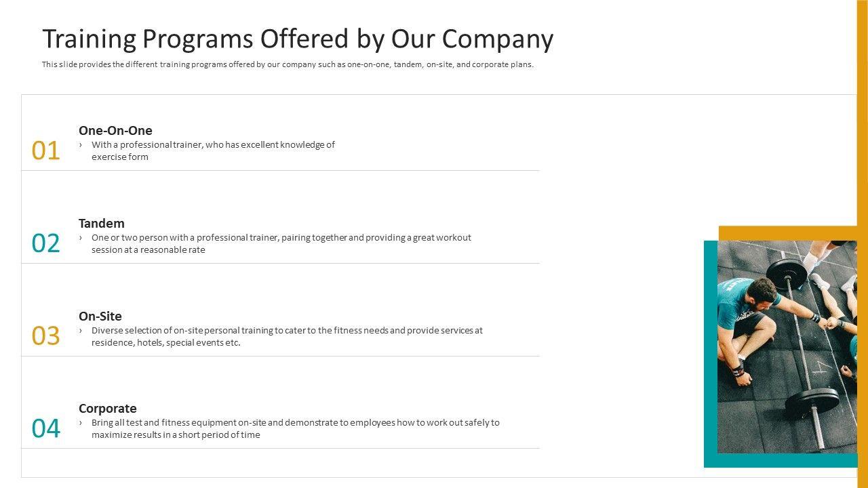Viewport: 868px width, 488px height.
Task: Click the Tandem workout session description
Action: coord(281,243)
